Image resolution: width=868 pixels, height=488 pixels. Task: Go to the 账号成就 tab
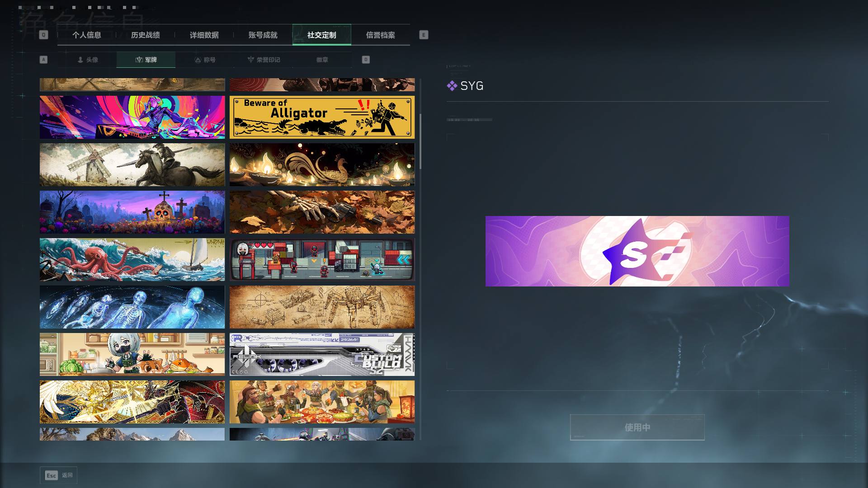click(263, 35)
